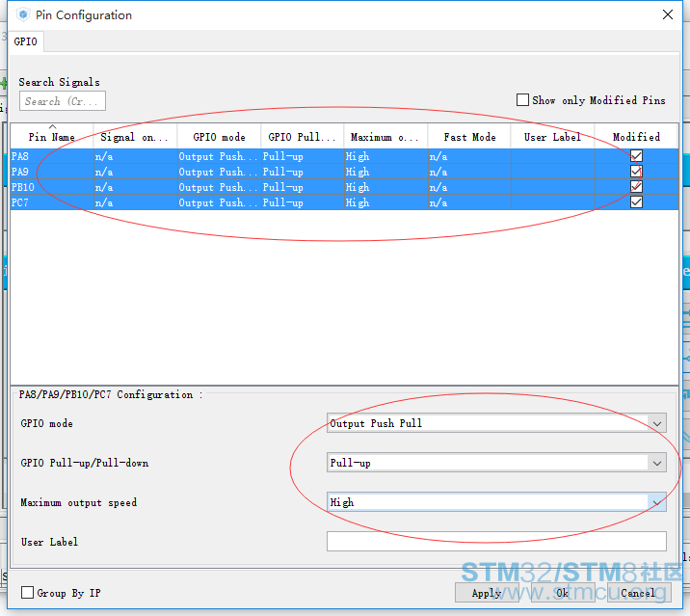This screenshot has width=690, height=616.
Task: Select the PC7 pin row
Action: point(344,202)
